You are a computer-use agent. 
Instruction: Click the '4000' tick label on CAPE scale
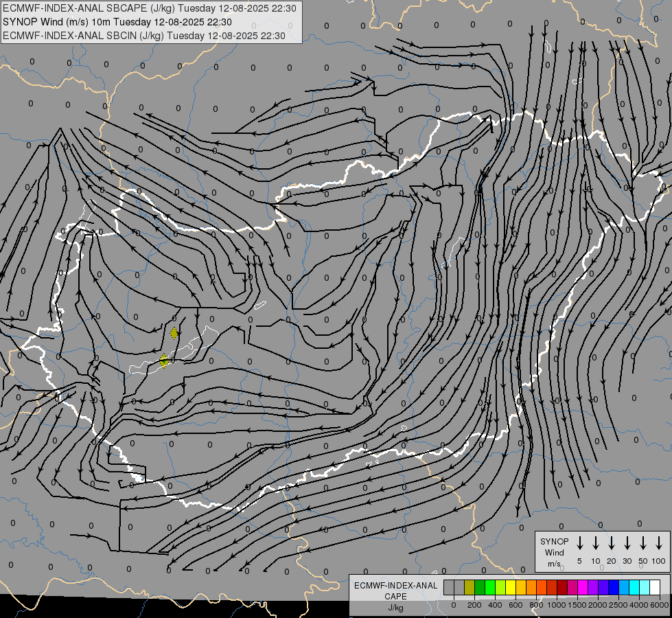coord(639,605)
